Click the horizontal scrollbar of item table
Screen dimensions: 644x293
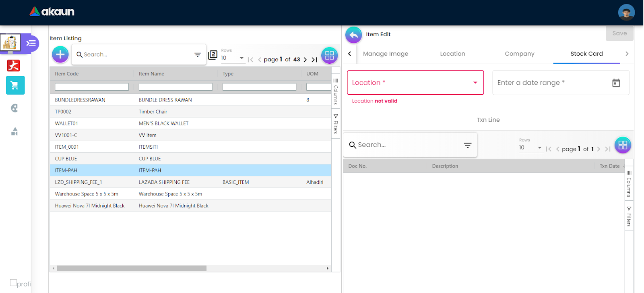click(x=132, y=268)
